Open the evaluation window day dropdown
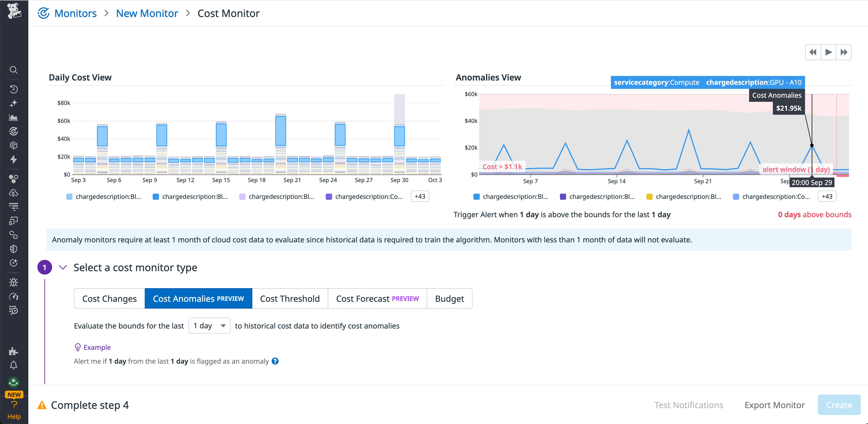868x424 pixels. pos(209,326)
